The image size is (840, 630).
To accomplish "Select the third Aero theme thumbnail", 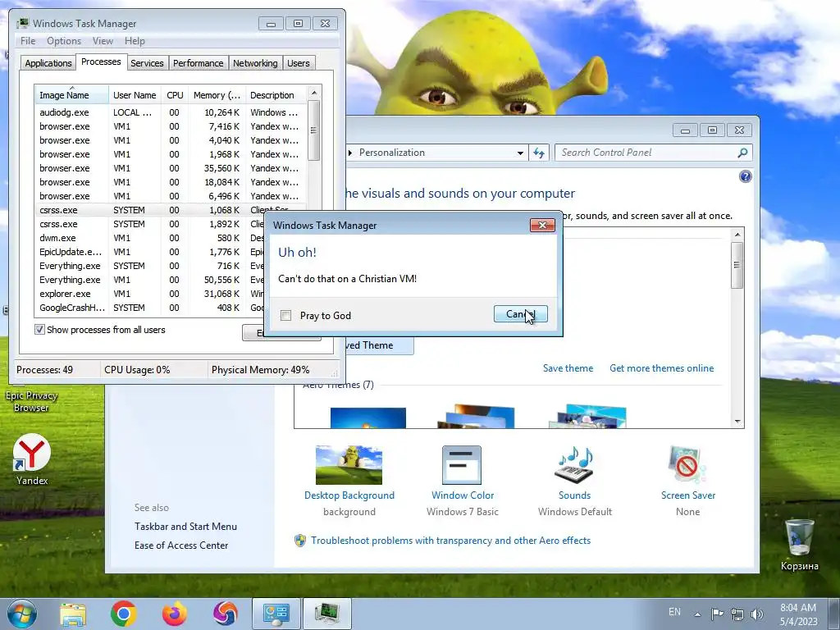I will (x=587, y=416).
